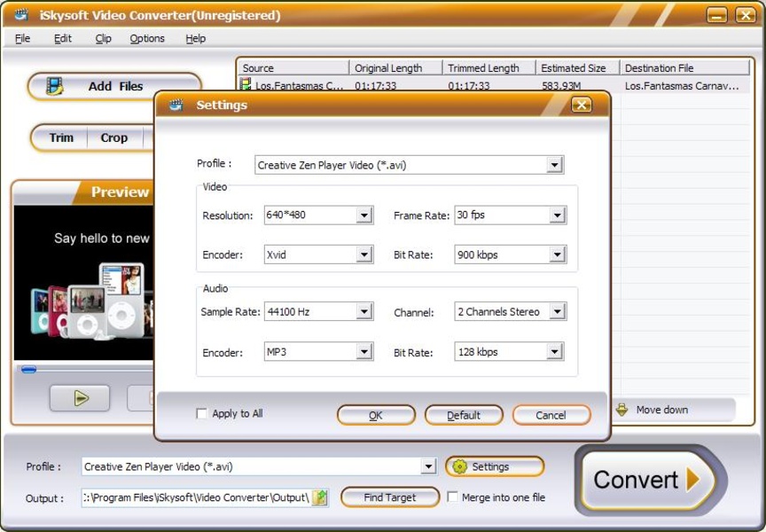Open the audio Bit Rate 128 kbps dropdown

[554, 352]
